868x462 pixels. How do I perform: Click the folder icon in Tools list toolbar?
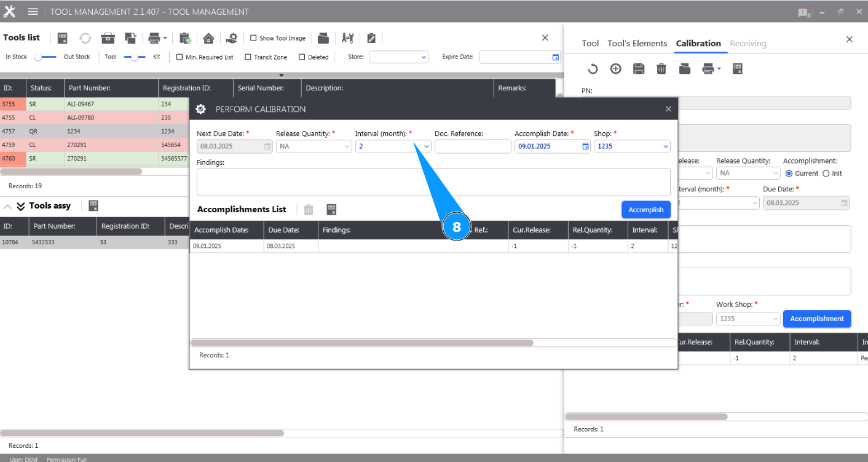323,38
